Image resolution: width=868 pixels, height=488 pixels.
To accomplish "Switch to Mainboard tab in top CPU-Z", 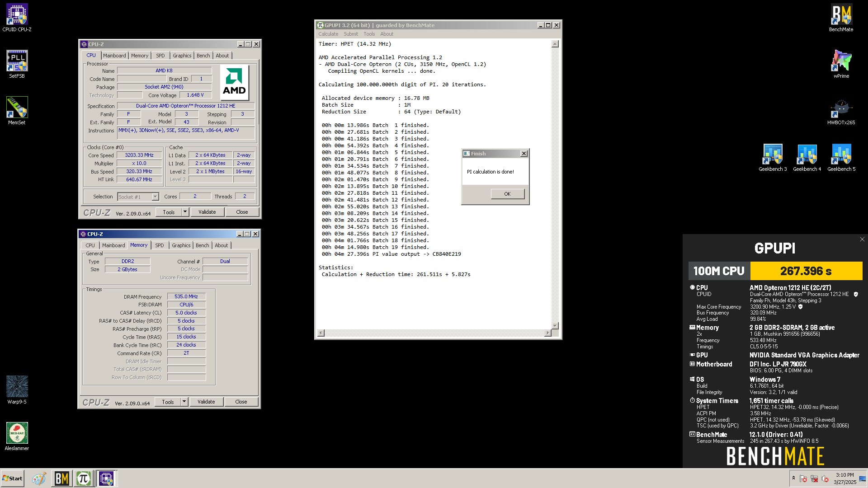I will tap(114, 56).
